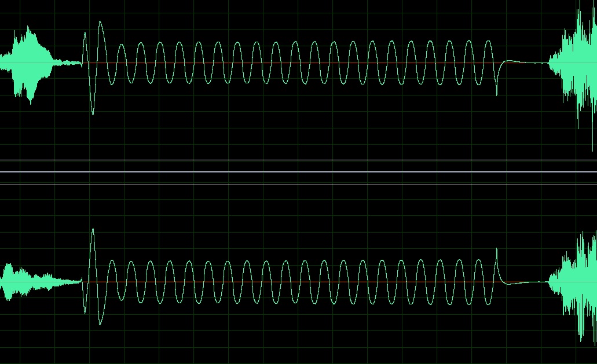Image resolution: width=597 pixels, height=364 pixels.
Task: Click the dense waveform burst at the bottom channel's right
Action: click(x=576, y=284)
